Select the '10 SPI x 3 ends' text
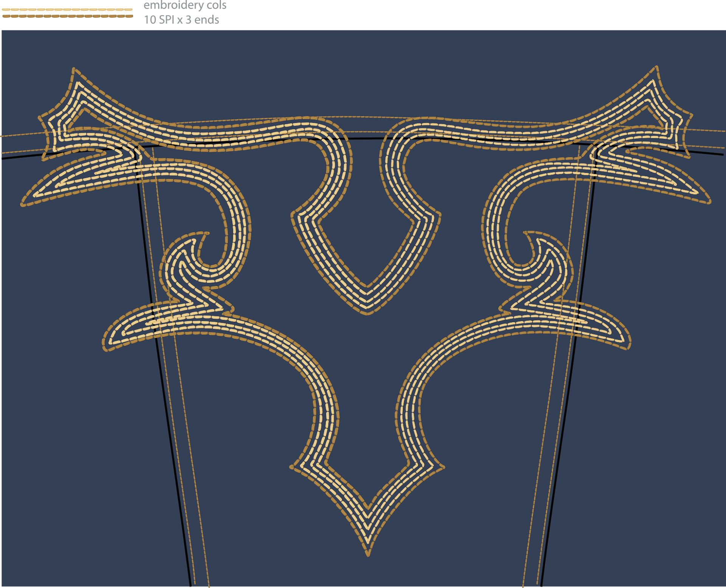726x588 pixels. click(x=181, y=20)
